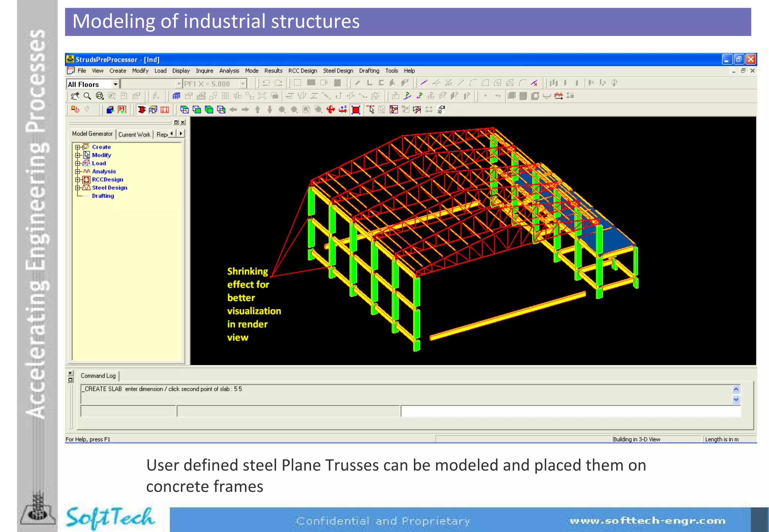Click the 3D render view icon
Viewport: 769px width, 532px height.
[x=441, y=110]
